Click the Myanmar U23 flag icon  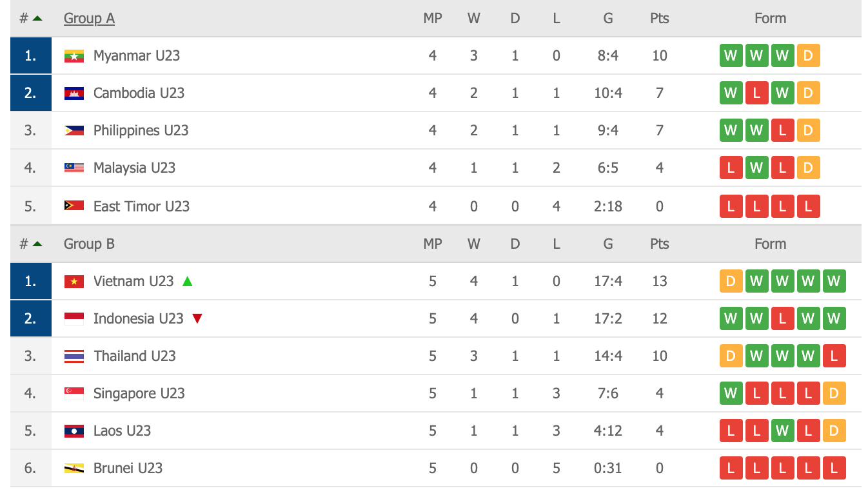coord(74,56)
